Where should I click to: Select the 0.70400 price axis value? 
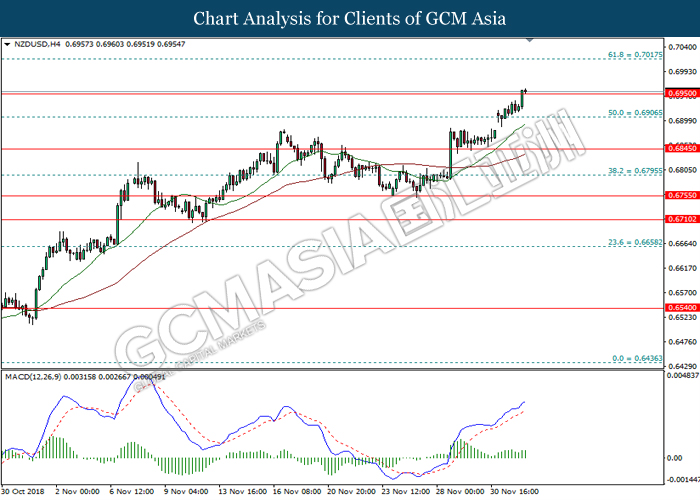(682, 47)
